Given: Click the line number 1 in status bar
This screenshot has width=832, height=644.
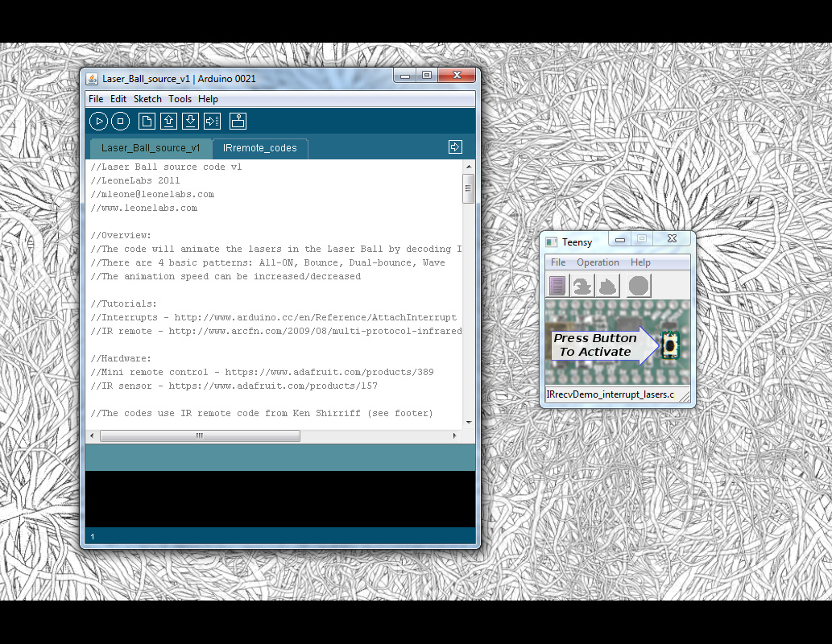Looking at the screenshot, I should [93, 537].
